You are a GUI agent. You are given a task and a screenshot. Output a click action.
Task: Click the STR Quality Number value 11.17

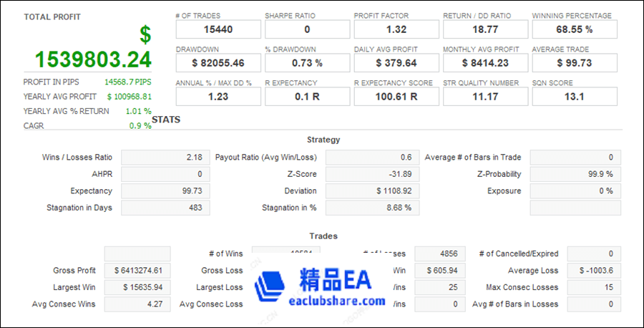(485, 97)
